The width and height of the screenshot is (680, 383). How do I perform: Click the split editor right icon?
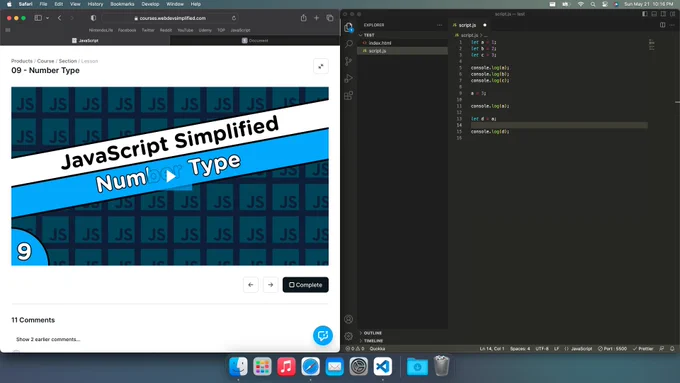point(662,25)
